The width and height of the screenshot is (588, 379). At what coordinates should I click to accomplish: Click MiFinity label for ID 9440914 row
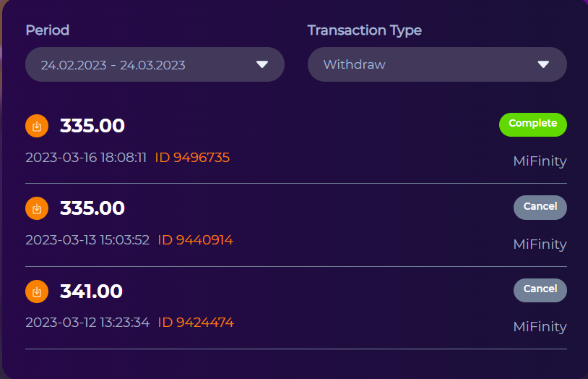[540, 244]
